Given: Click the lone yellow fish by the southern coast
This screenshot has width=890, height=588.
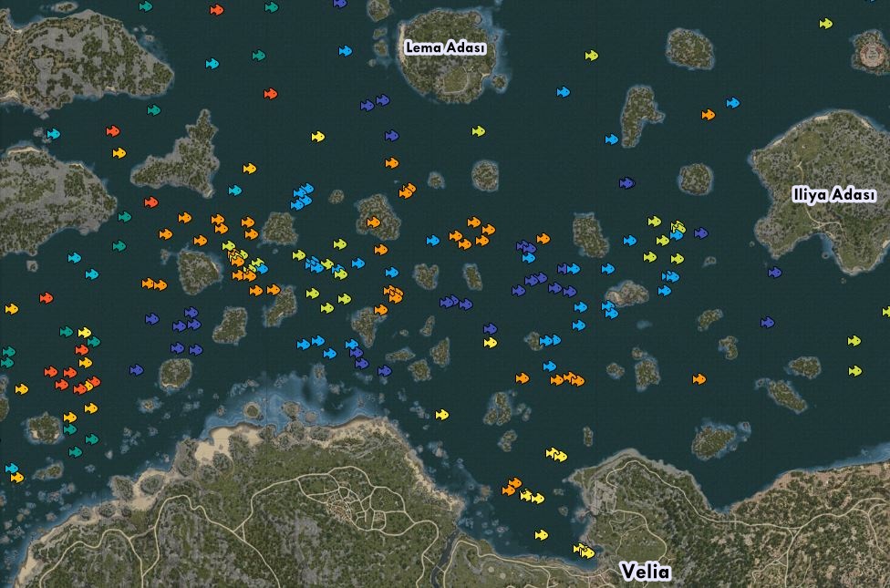Looking at the screenshot, I should (441, 415).
